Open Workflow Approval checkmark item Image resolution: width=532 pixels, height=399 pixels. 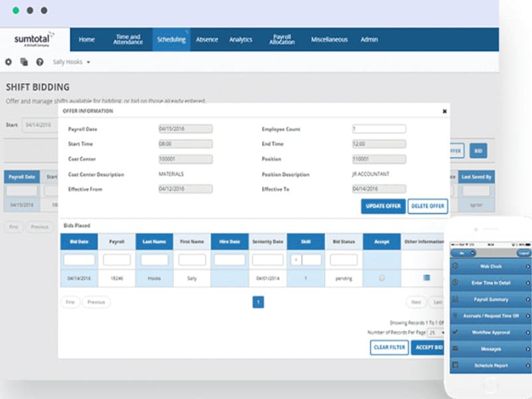(x=492, y=332)
